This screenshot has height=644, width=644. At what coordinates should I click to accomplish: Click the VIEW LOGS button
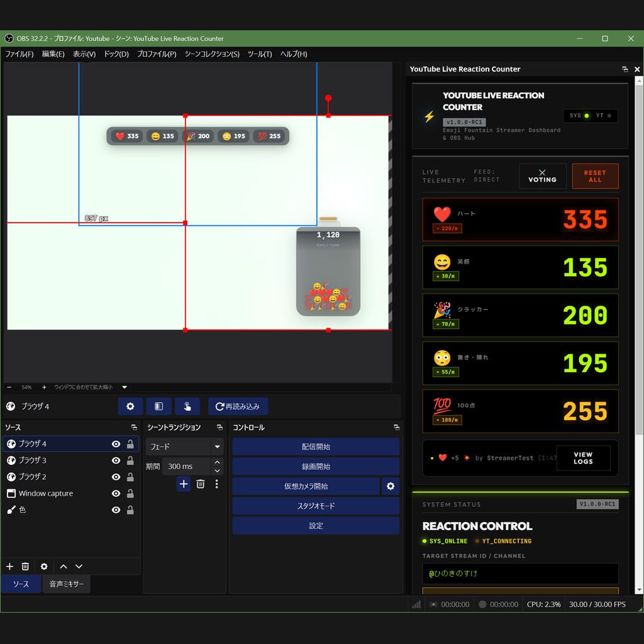[583, 458]
